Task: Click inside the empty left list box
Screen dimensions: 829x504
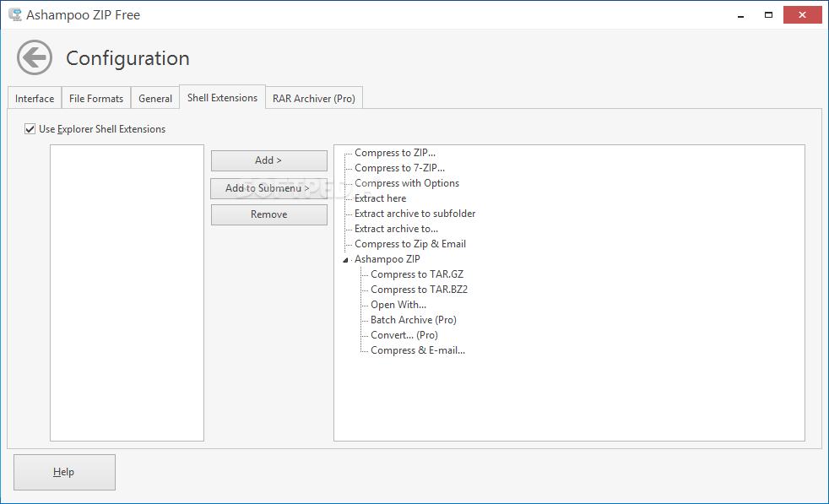Action: [127, 293]
